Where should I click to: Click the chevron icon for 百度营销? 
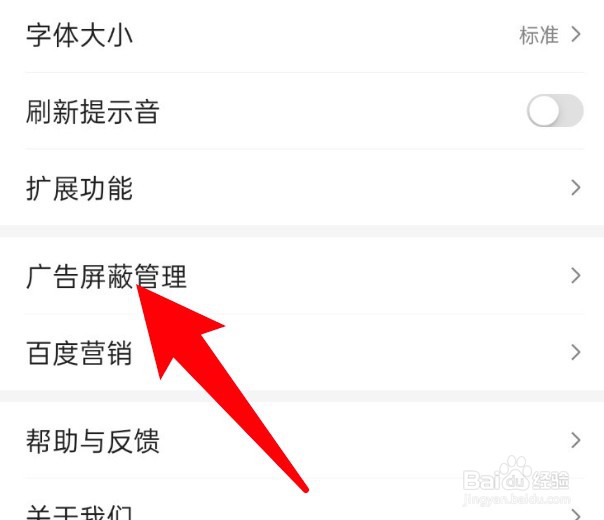tap(576, 352)
